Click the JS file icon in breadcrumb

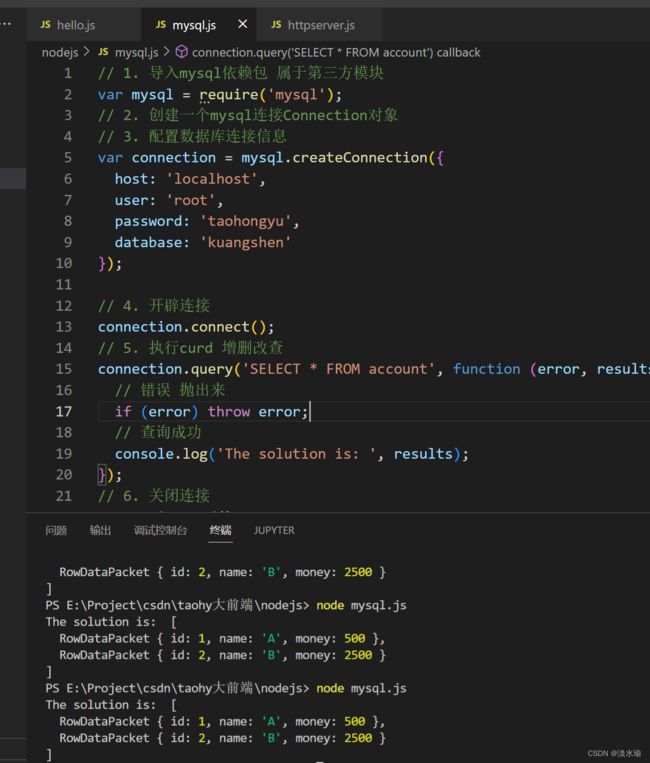(103, 52)
